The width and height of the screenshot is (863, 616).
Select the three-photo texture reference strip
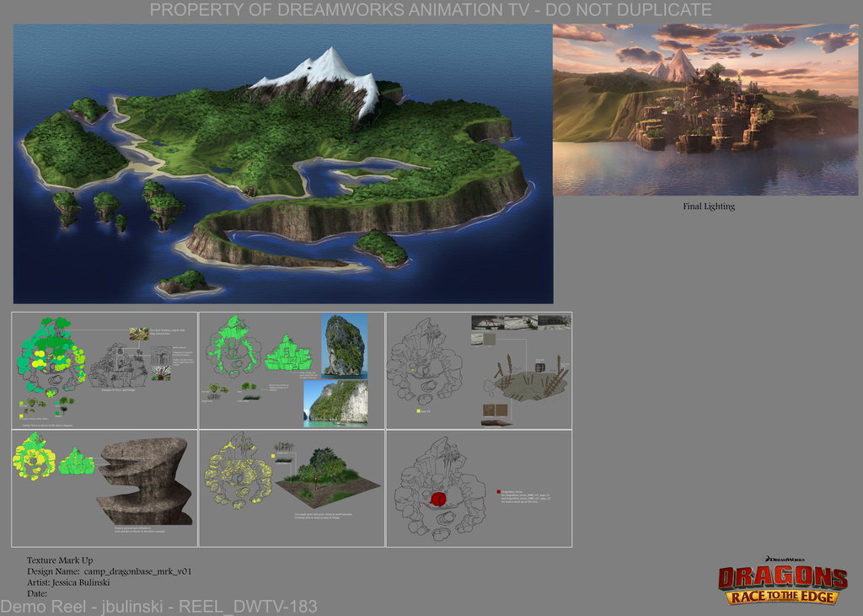[521, 322]
